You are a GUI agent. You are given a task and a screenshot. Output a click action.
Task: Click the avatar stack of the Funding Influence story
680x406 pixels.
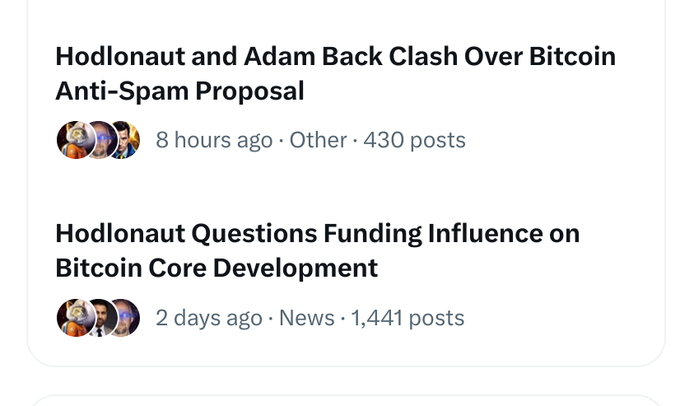click(x=98, y=318)
